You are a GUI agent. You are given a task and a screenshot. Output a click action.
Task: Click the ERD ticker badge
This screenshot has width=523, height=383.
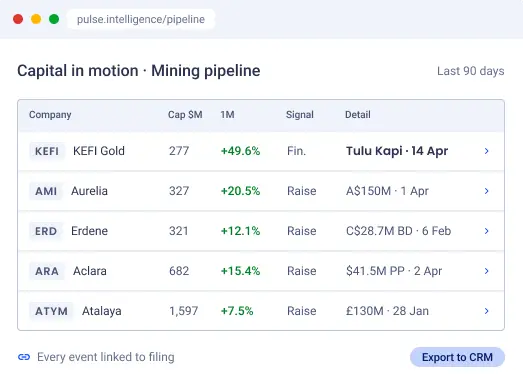(x=46, y=231)
